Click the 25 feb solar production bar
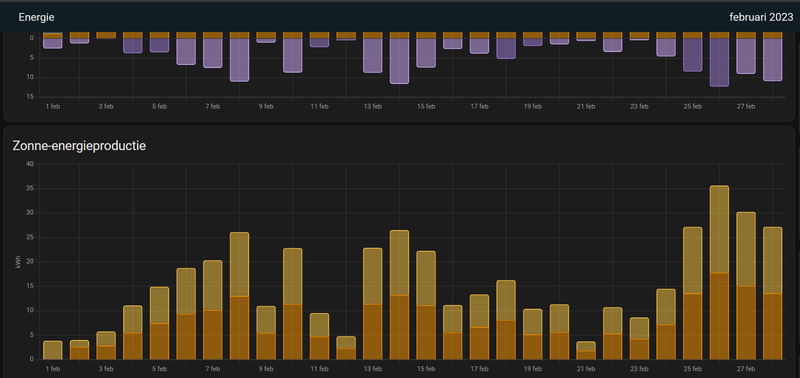 coord(692,293)
